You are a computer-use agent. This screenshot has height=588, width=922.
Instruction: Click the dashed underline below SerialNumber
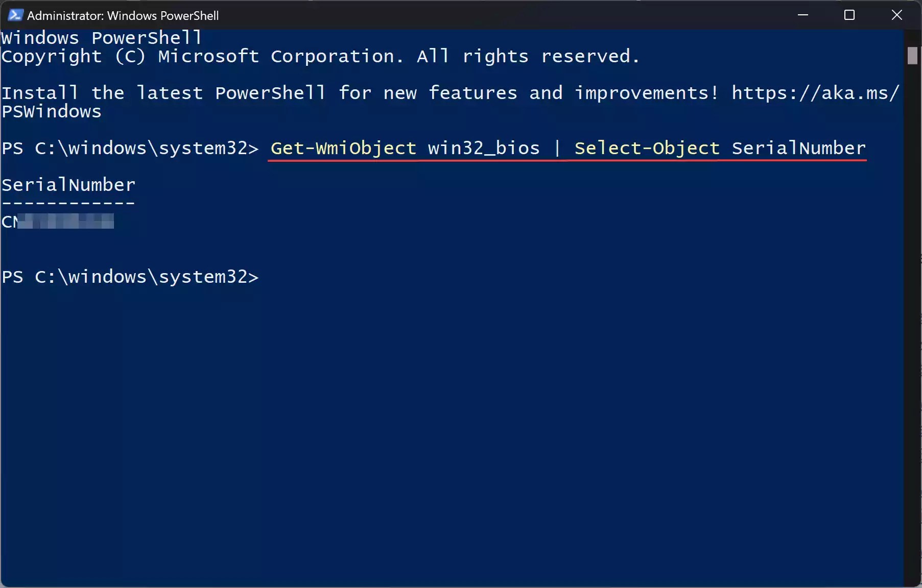(x=67, y=203)
